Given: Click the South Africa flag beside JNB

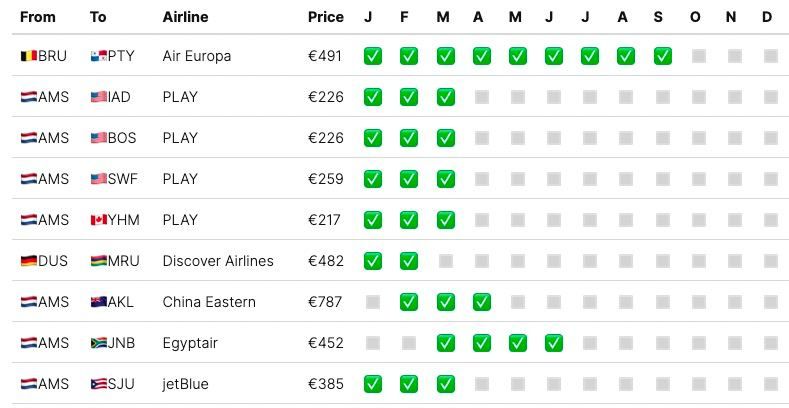Looking at the screenshot, I should click(x=98, y=343).
